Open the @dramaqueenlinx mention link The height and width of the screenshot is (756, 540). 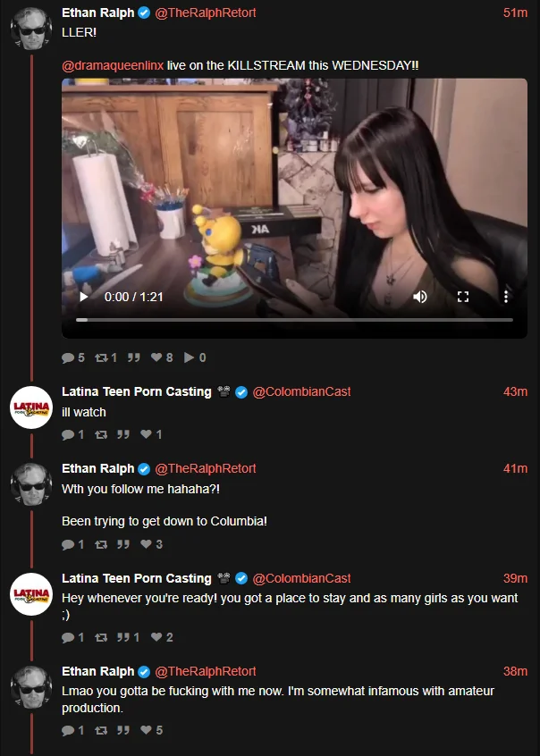(x=113, y=65)
